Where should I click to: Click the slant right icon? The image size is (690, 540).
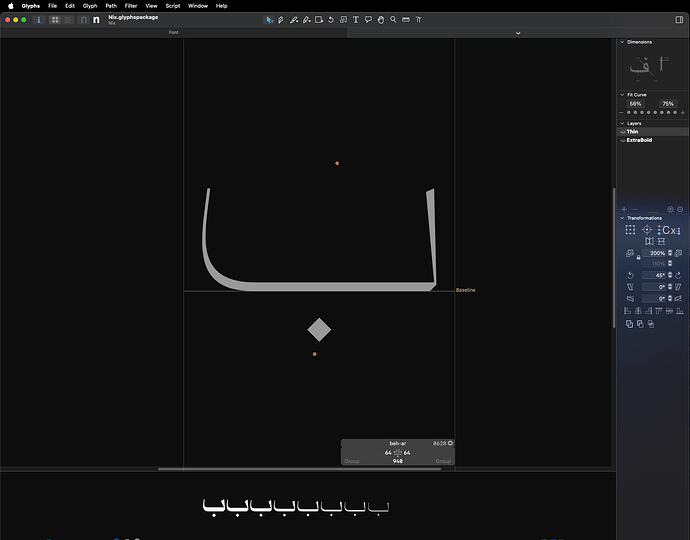point(678,287)
